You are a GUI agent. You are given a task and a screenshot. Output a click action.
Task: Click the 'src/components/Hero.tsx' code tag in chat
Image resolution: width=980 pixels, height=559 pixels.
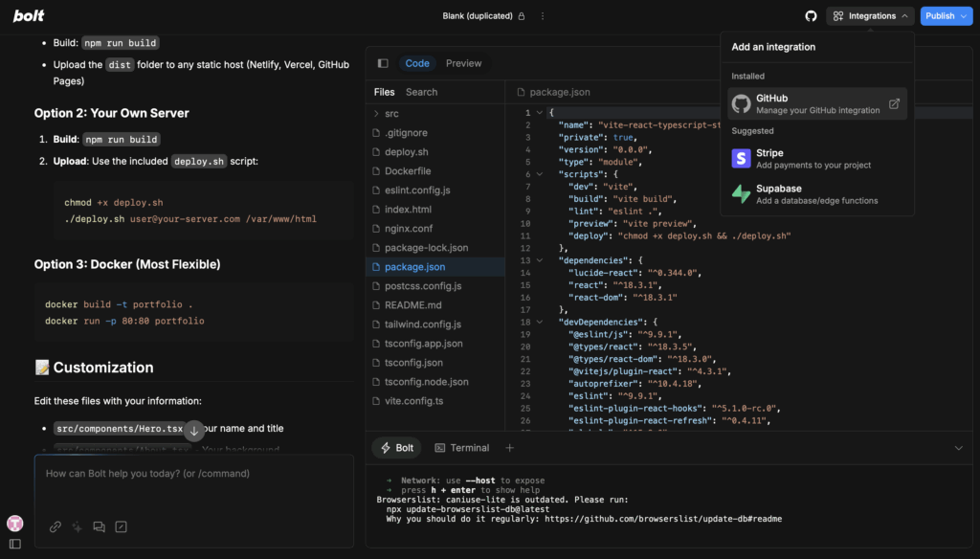tap(120, 428)
